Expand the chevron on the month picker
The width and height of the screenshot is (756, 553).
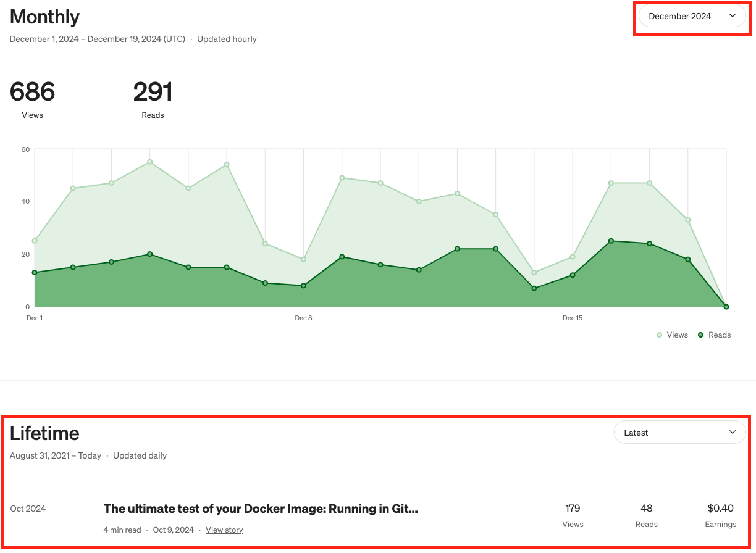pyautogui.click(x=734, y=16)
